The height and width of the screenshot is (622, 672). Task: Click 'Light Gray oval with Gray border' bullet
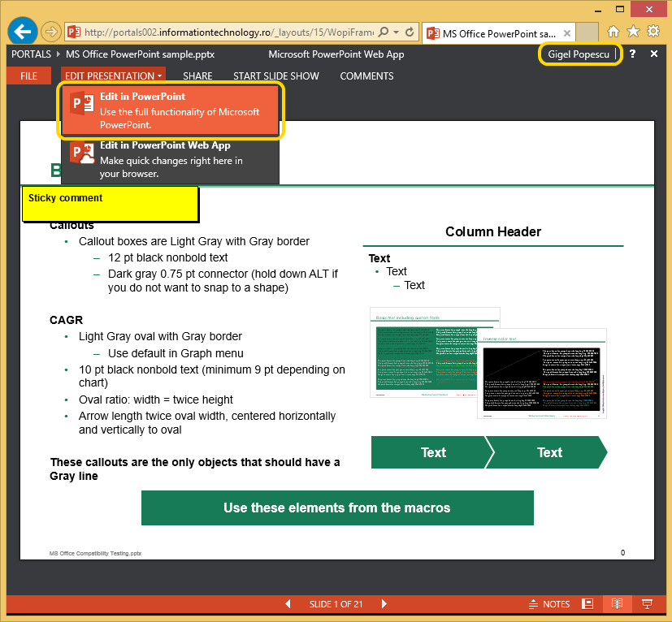[x=160, y=336]
